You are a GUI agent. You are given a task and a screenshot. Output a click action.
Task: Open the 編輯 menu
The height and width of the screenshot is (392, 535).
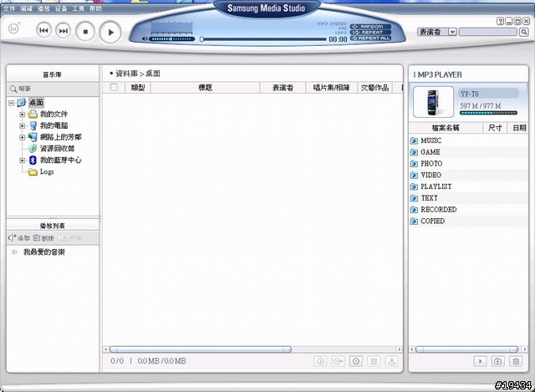[26, 8]
